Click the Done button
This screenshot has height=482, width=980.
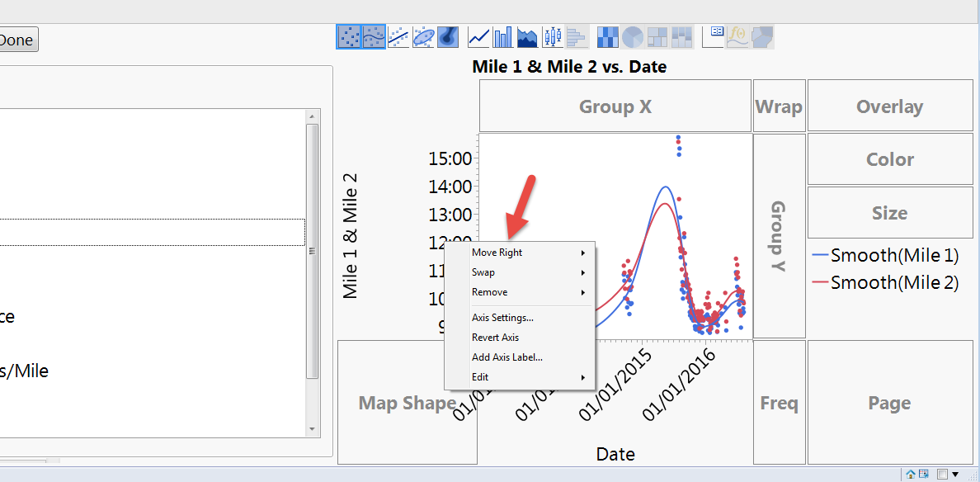[x=15, y=39]
